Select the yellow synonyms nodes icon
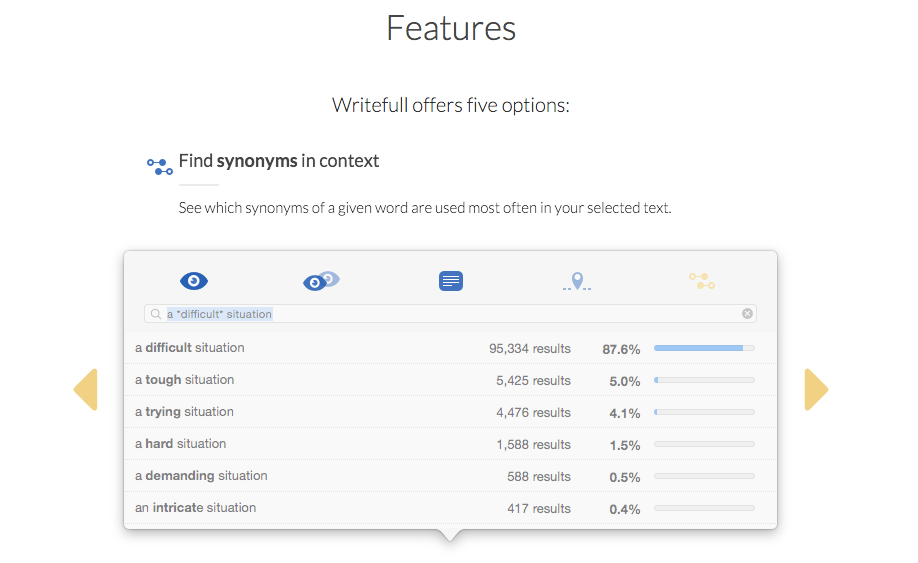The height and width of the screenshot is (563, 918). tap(702, 281)
